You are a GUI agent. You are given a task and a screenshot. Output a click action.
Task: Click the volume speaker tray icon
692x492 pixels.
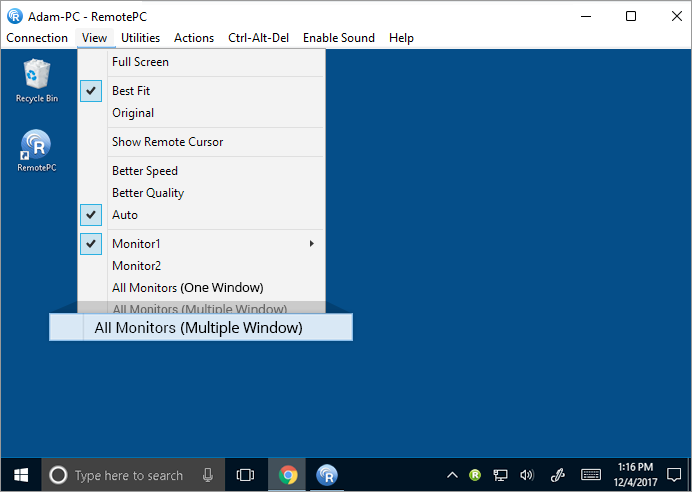click(x=527, y=475)
